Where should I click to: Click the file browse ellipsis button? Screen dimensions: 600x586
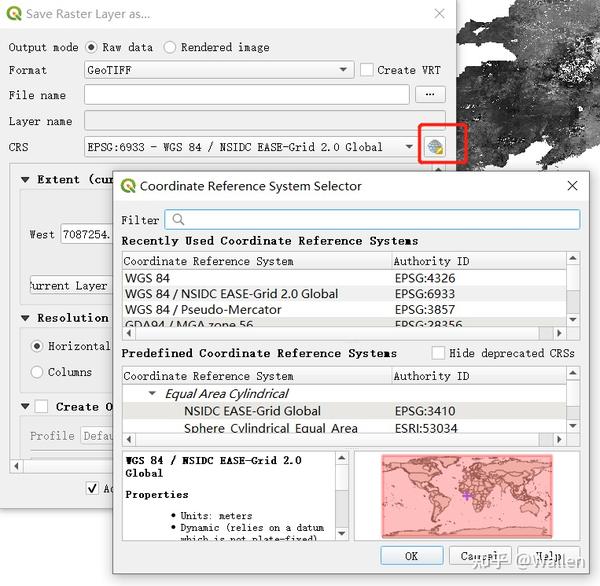pos(430,95)
